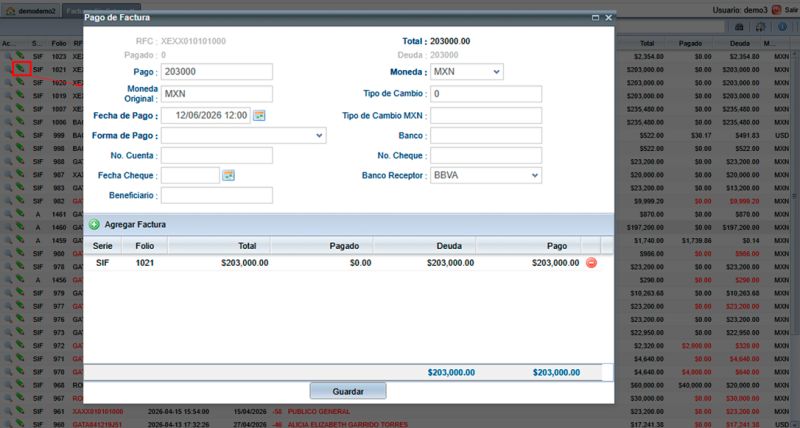The image size is (800, 428).
Task: Click the magnifier icon for folio 1019
Action: click(x=8, y=96)
